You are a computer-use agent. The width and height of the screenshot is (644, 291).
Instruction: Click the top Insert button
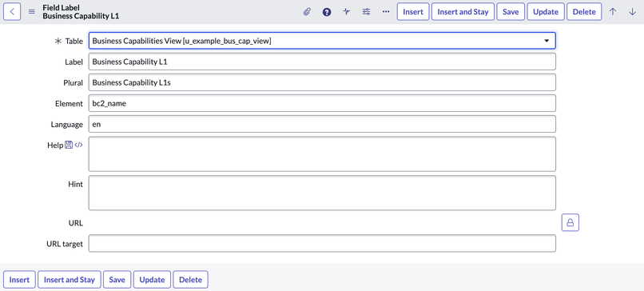pyautogui.click(x=413, y=11)
